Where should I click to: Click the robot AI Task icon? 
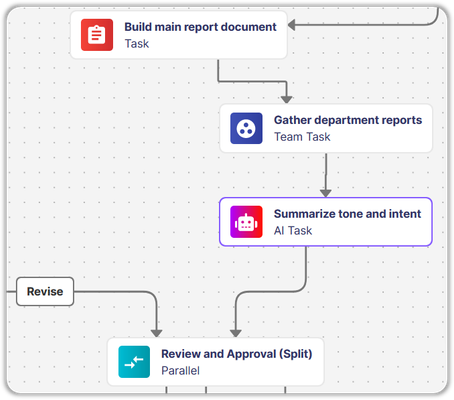(246, 222)
